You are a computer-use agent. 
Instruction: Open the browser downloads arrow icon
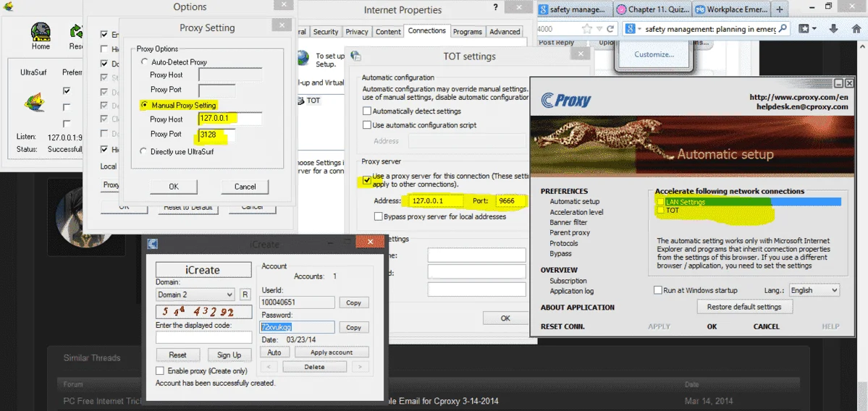[835, 29]
